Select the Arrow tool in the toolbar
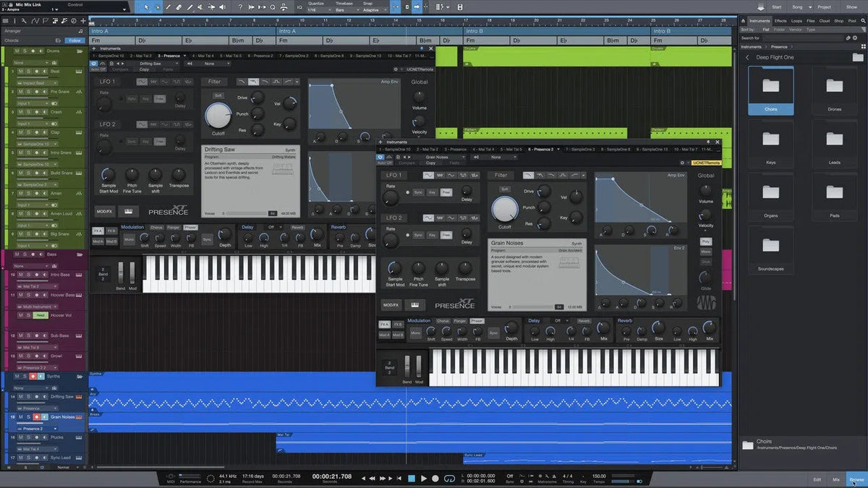 [x=147, y=7]
